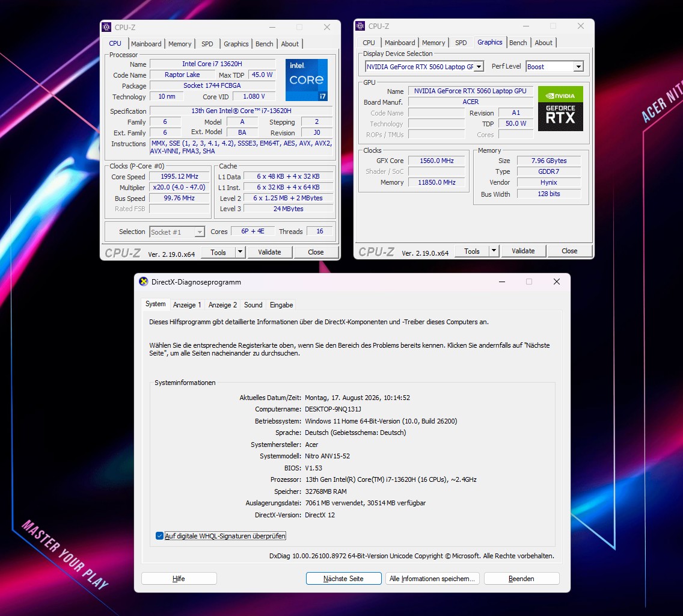The image size is (683, 616).
Task: Click the Cores value 6P + 4E
Action: (x=253, y=231)
